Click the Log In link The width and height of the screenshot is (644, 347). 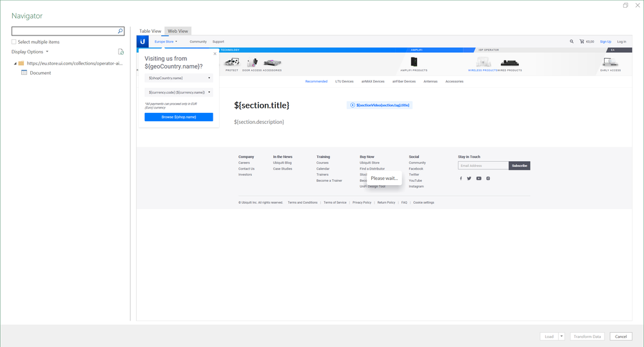pos(621,41)
